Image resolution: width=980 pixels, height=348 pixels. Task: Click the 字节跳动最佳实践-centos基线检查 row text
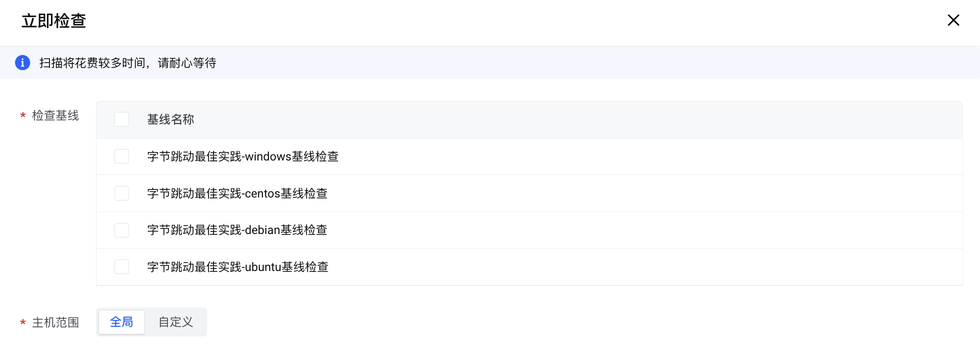pyautogui.click(x=237, y=193)
